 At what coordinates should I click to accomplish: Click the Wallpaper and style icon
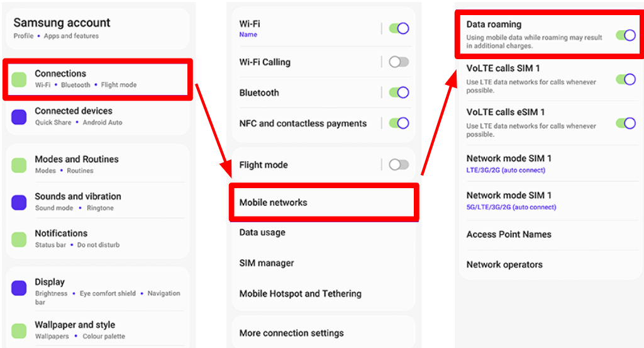point(19,330)
